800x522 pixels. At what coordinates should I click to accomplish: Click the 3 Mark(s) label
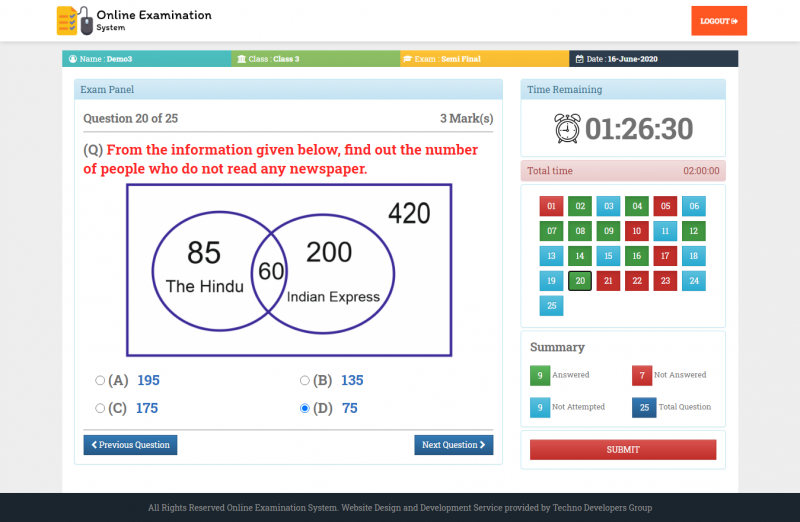point(467,118)
